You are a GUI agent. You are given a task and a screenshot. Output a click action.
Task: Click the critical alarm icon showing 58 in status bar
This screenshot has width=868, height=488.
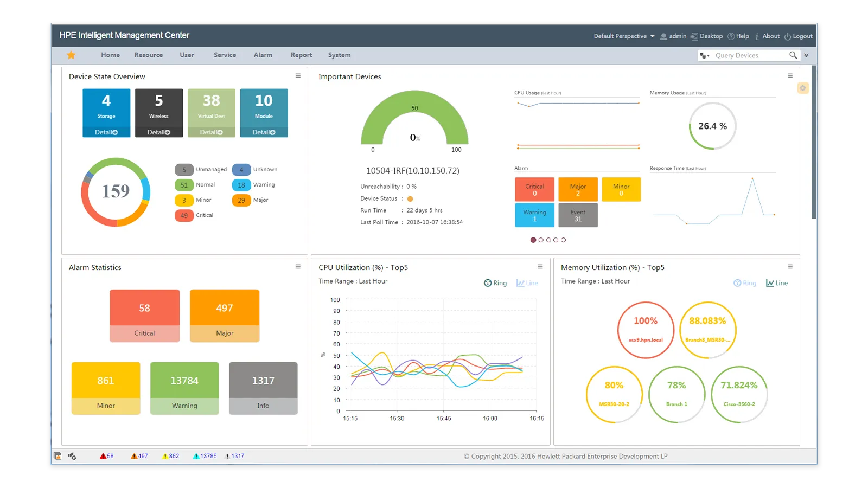(x=103, y=456)
